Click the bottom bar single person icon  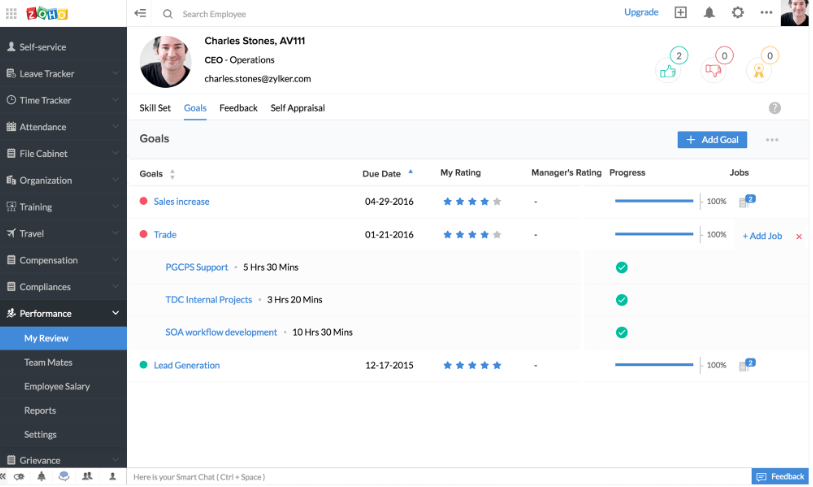tap(112, 476)
